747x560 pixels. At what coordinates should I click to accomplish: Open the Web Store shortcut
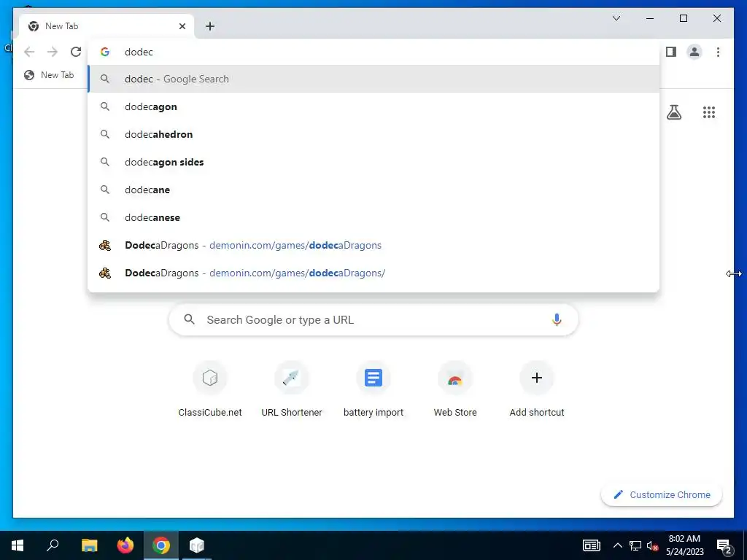(455, 389)
